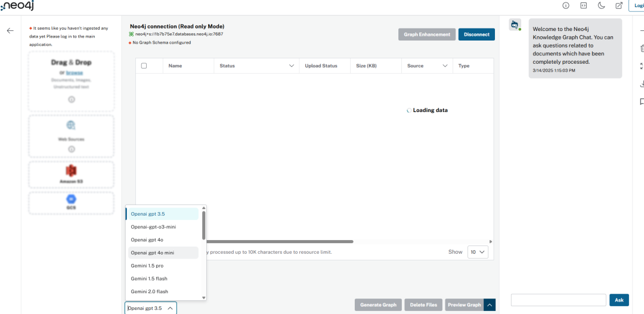Expand the Source column filter chevron

point(445,66)
